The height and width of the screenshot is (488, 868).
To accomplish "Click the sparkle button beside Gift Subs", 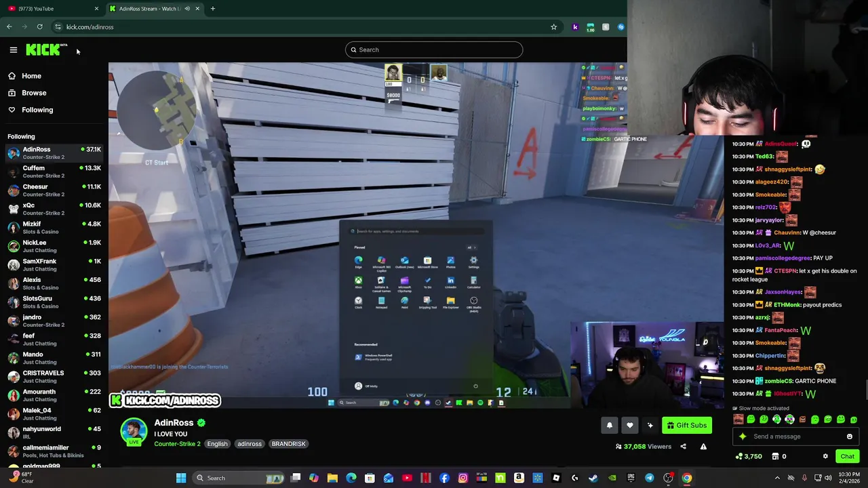I will coord(650,425).
